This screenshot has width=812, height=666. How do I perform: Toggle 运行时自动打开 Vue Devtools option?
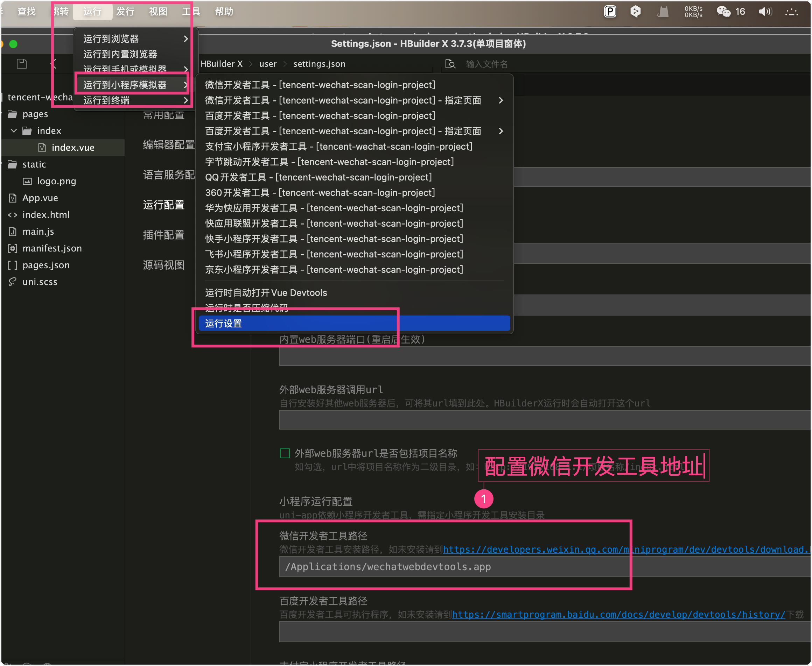coord(354,293)
